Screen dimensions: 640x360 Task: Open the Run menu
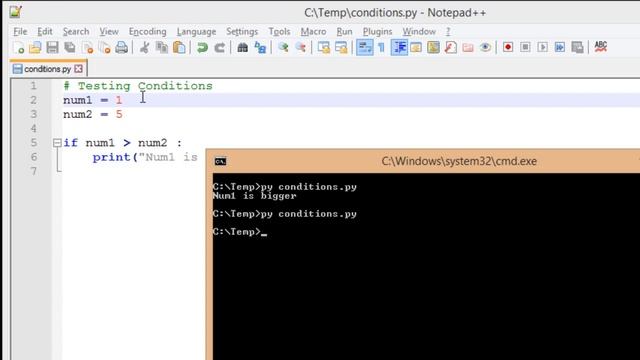coord(344,31)
